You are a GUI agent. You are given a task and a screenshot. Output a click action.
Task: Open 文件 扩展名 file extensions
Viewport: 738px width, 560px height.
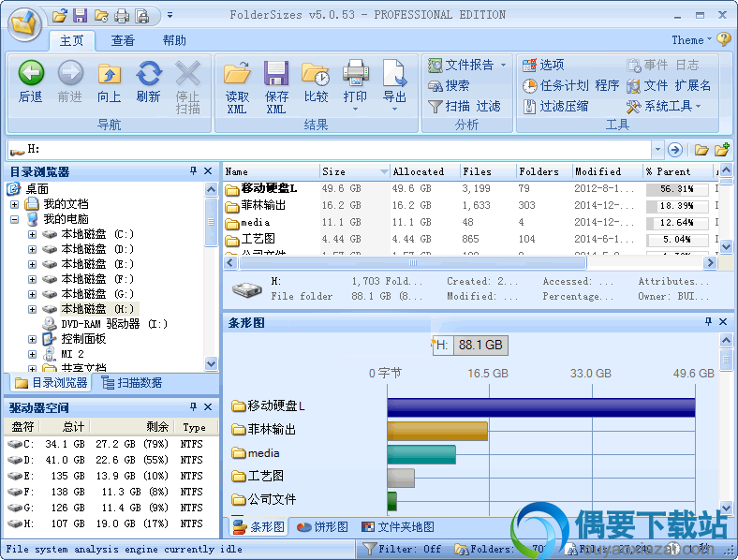[669, 85]
